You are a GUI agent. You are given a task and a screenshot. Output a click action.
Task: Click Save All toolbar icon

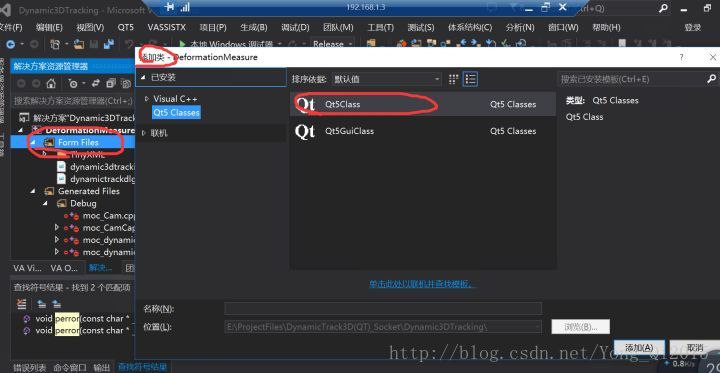pos(108,44)
